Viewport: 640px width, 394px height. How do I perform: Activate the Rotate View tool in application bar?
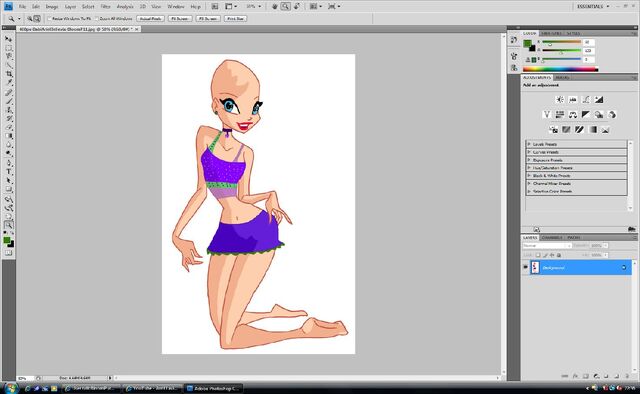tap(297, 7)
